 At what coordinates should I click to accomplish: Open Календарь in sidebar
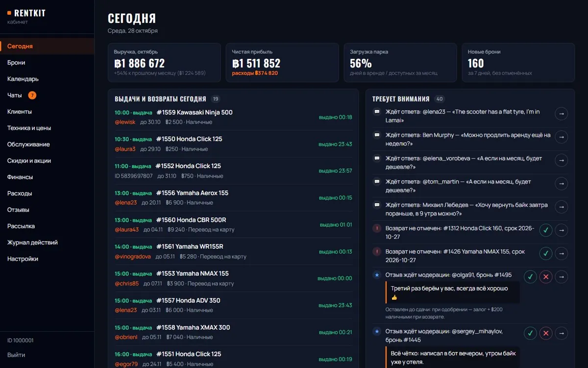[x=47, y=79]
